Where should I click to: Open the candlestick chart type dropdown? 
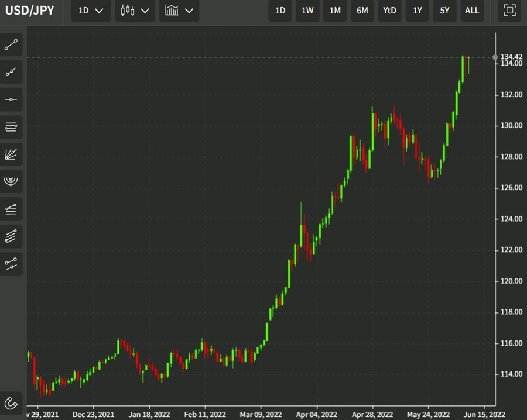tap(135, 11)
